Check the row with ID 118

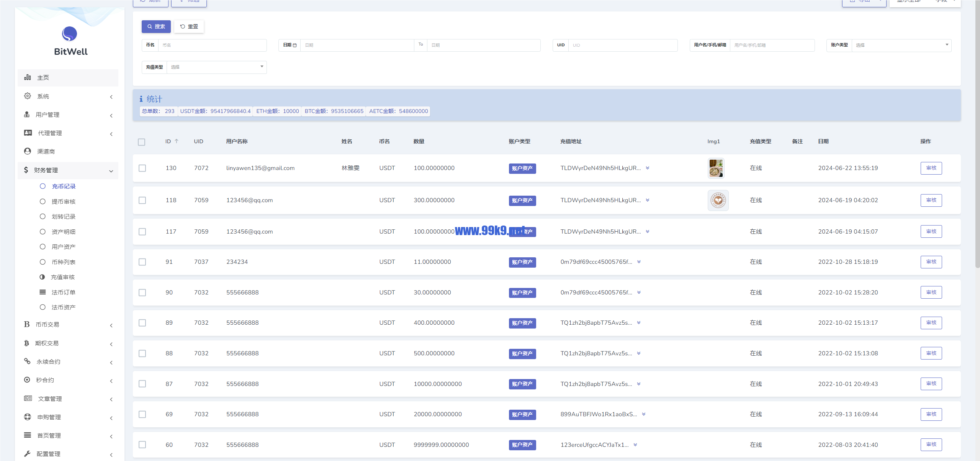click(142, 200)
